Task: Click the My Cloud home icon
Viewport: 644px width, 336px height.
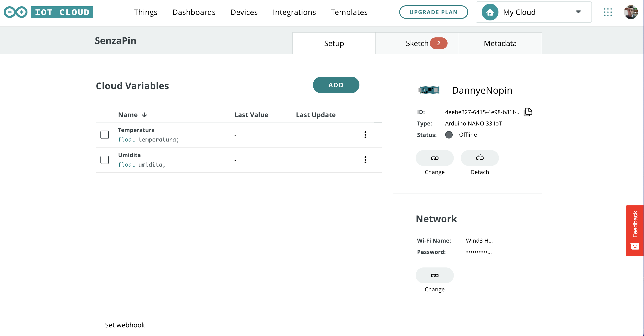Action: coord(490,12)
